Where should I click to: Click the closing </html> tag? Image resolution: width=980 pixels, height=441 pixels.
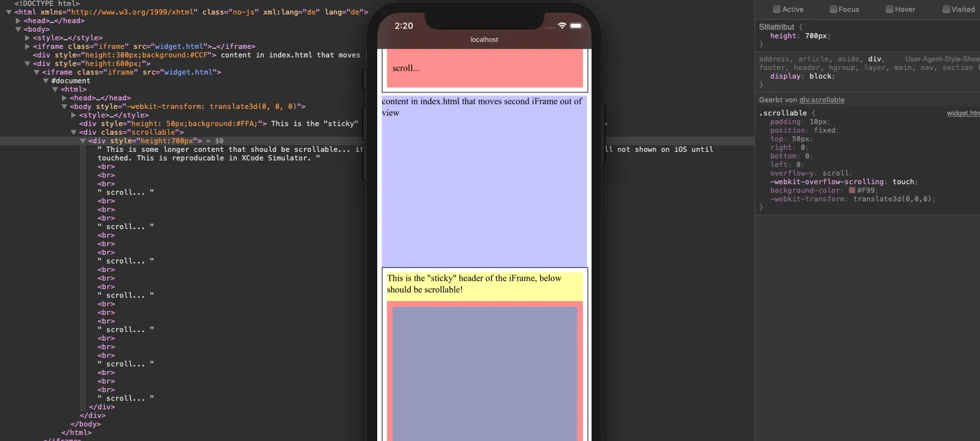point(76,432)
